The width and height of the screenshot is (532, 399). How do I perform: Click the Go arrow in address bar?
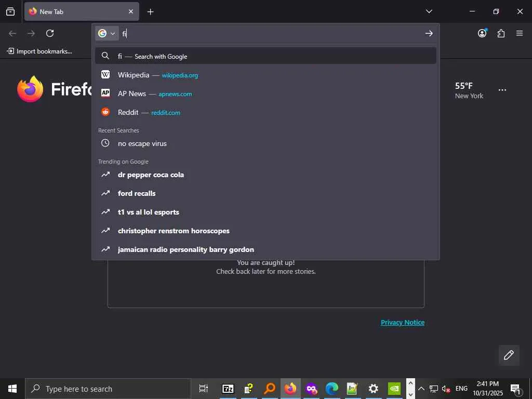[429, 33]
